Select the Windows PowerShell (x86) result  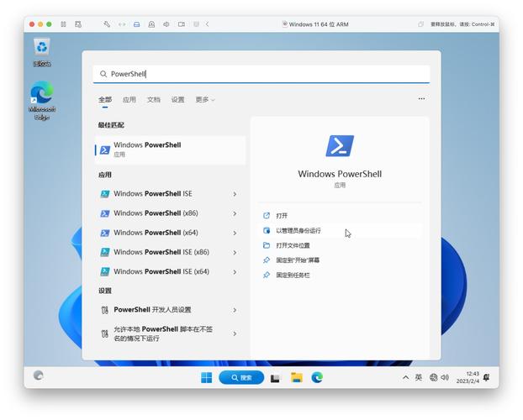click(162, 213)
